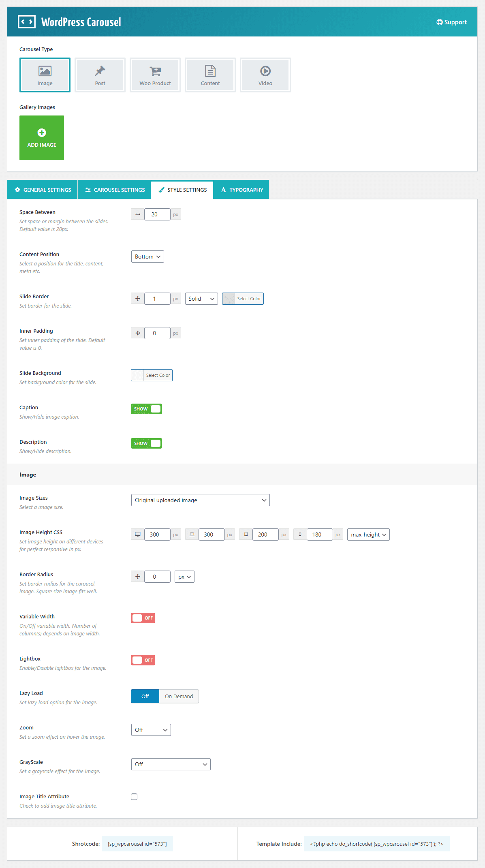Select the Template Include PHP code
Screen dimensions: 485x868
click(x=377, y=844)
